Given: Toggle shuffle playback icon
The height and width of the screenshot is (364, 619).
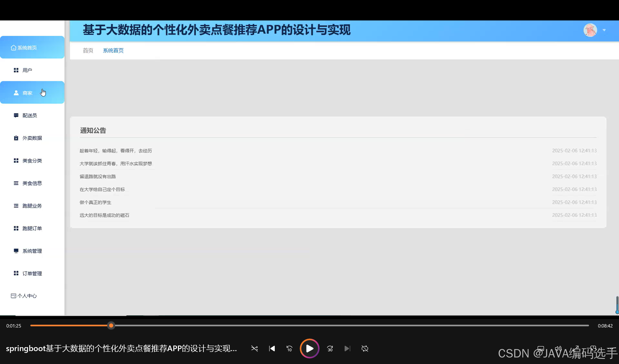Looking at the screenshot, I should 254,348.
